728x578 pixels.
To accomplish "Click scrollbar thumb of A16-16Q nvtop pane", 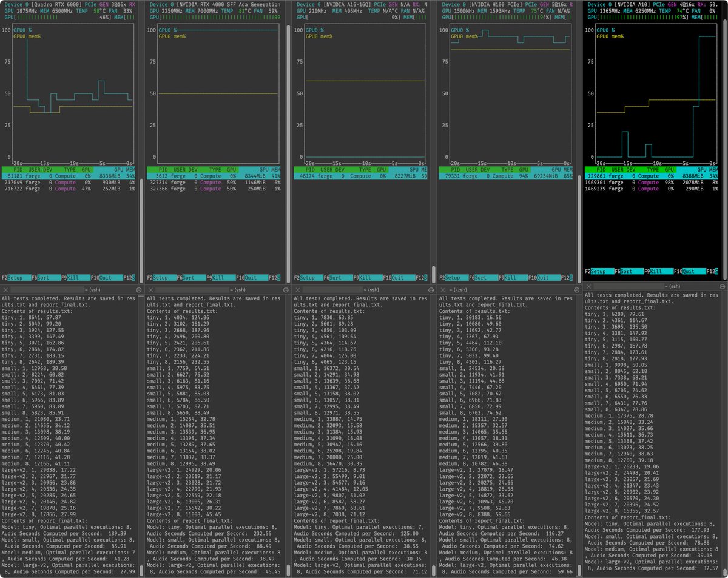I will pyautogui.click(x=433, y=274).
